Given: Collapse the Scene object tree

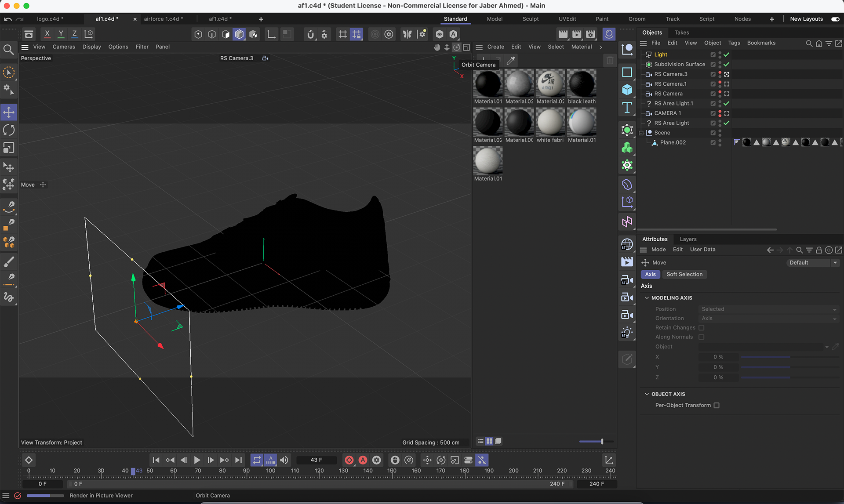Looking at the screenshot, I should point(641,133).
